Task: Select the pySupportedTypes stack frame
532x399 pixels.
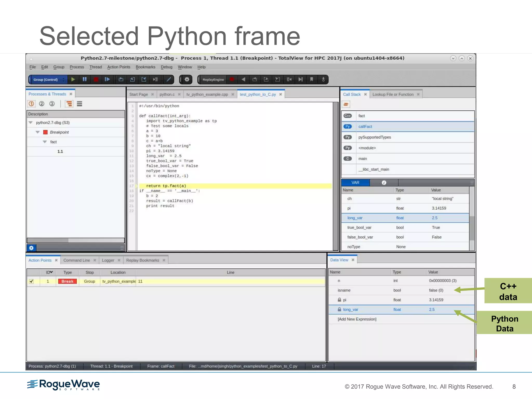Action: pos(374,137)
